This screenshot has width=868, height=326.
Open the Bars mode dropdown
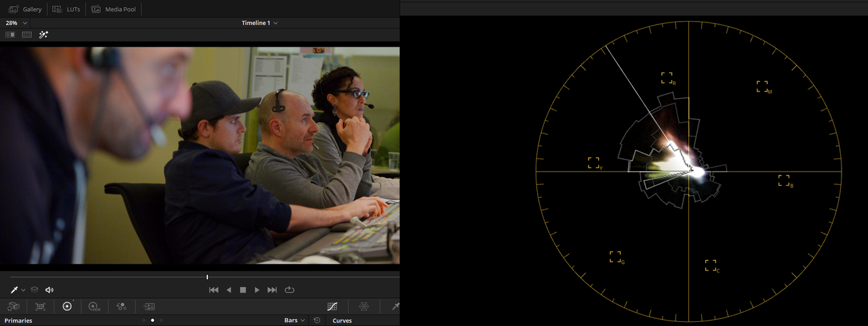[294, 321]
